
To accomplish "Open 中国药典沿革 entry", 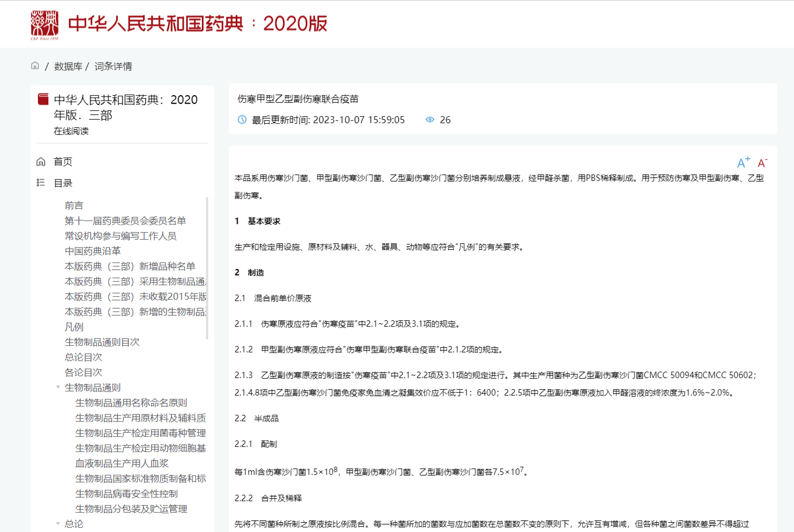I will click(93, 251).
